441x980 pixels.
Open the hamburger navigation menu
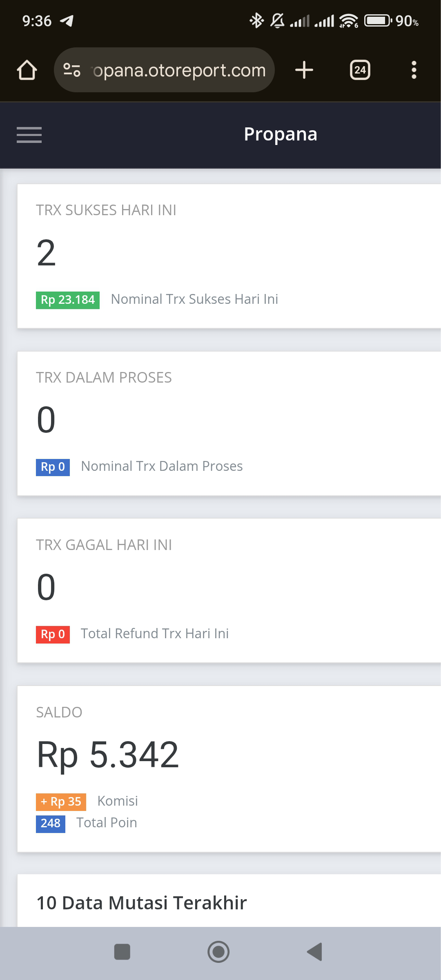(29, 135)
